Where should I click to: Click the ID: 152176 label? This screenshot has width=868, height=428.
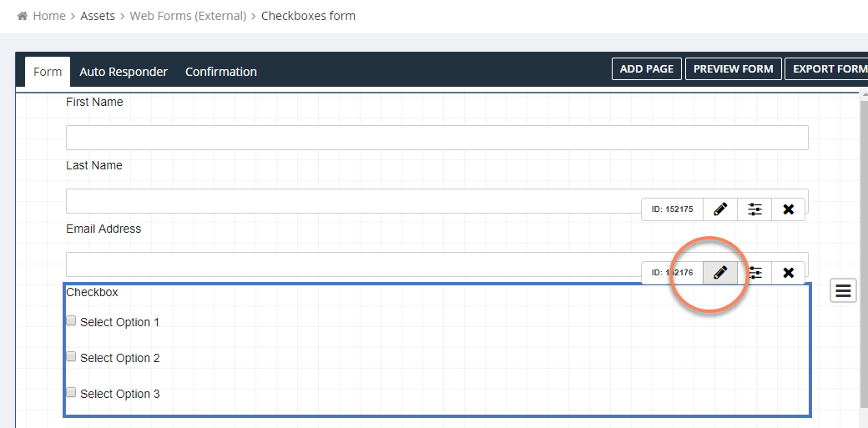pyautogui.click(x=672, y=273)
